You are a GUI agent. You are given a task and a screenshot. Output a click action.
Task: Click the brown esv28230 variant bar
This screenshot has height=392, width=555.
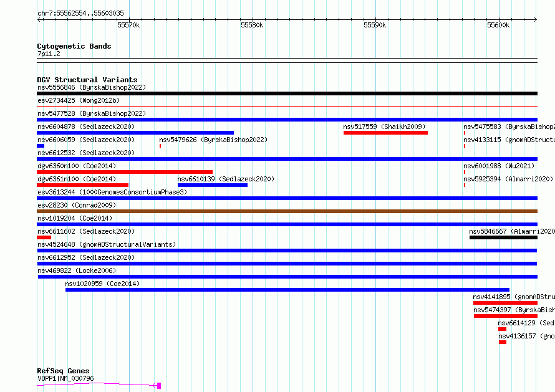[287, 211]
